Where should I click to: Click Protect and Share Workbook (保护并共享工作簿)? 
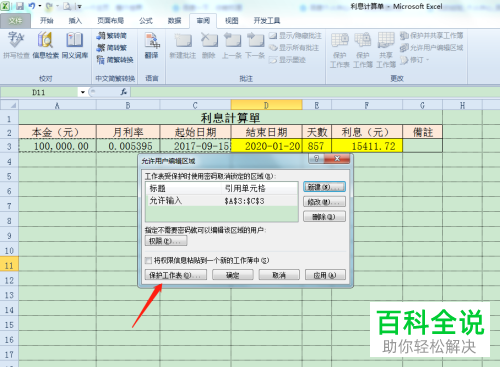[432, 36]
